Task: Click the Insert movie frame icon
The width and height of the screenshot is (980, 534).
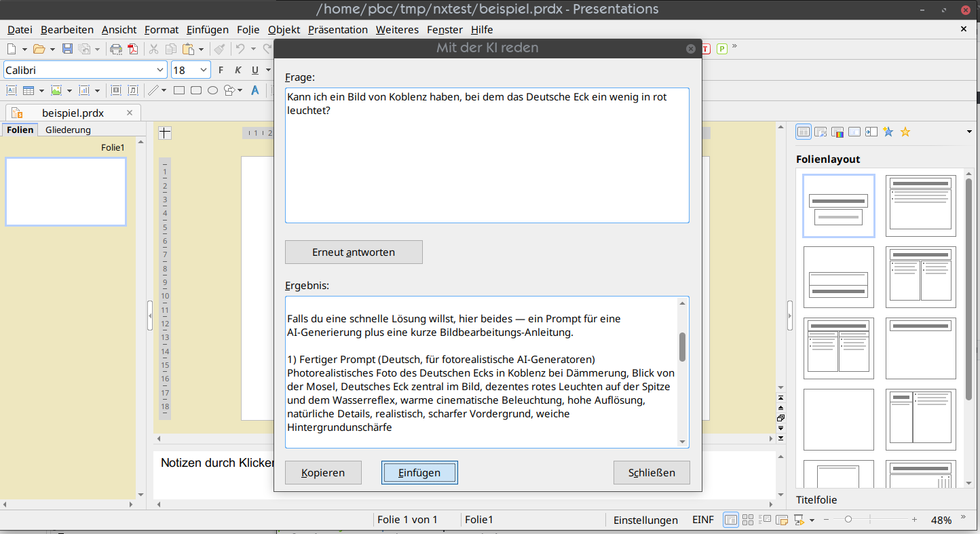Action: (116, 90)
